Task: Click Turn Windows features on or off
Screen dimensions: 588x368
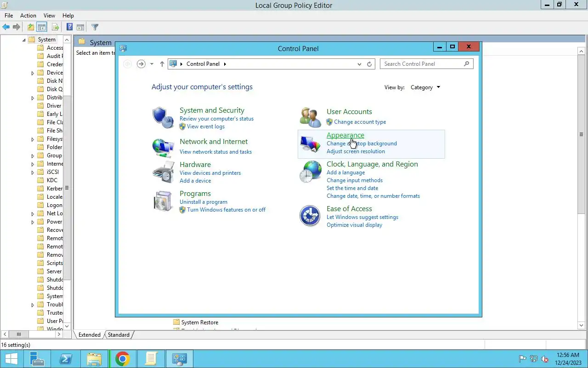Action: [x=226, y=210]
